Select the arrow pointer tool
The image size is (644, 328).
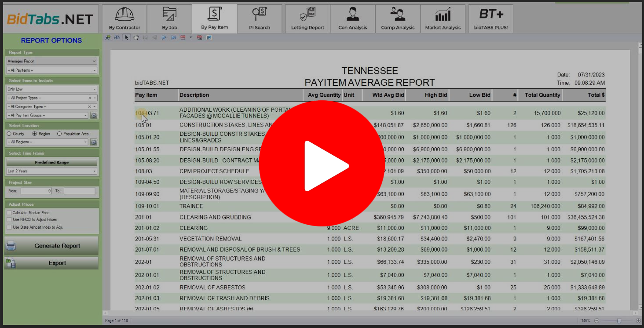127,38
